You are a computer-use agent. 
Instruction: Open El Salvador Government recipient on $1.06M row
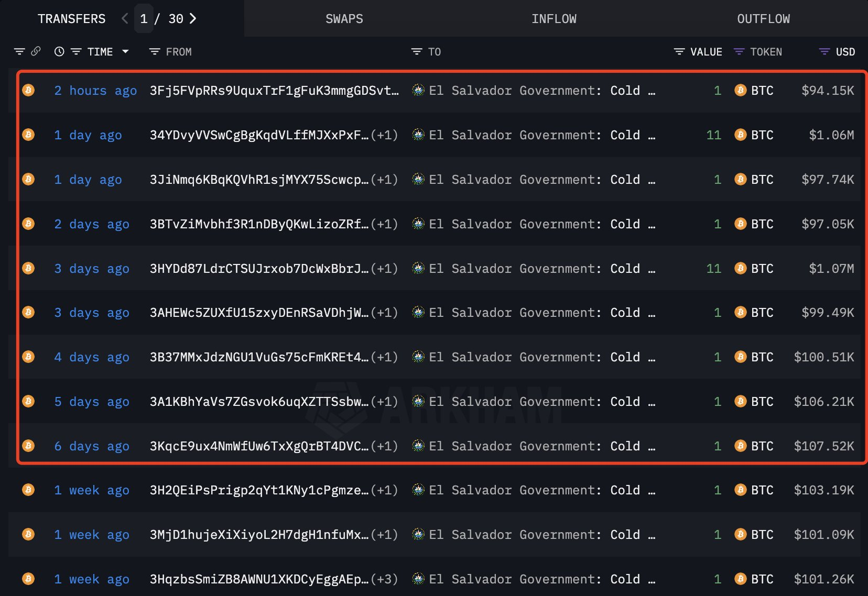(542, 135)
